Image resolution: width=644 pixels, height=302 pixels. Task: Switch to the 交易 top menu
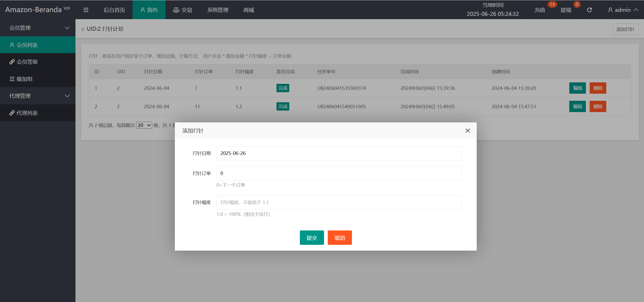tap(183, 10)
